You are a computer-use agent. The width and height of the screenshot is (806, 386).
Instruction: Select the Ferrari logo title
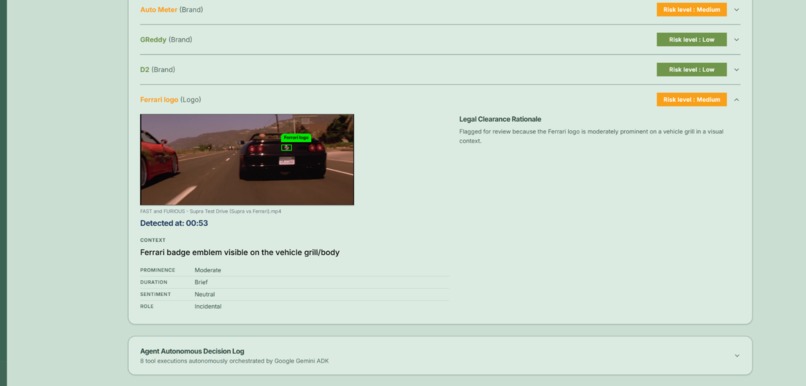pyautogui.click(x=159, y=100)
